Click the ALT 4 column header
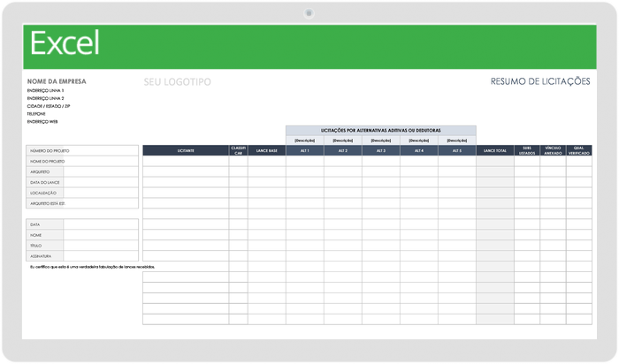This screenshot has height=364, width=619. 419,151
